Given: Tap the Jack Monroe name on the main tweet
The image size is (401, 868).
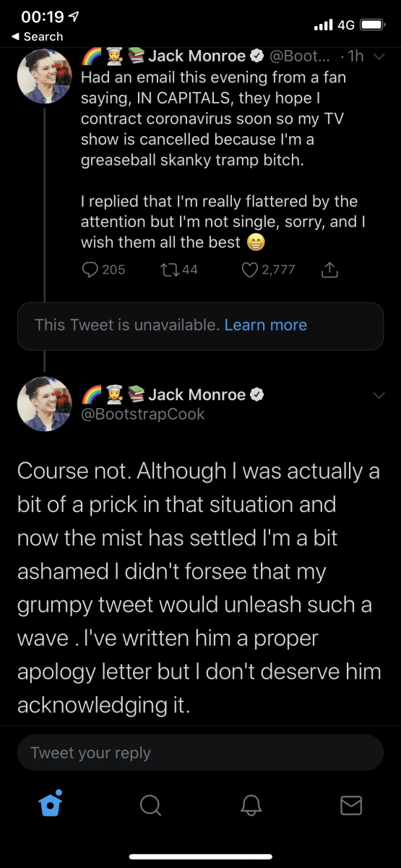Looking at the screenshot, I should [x=197, y=395].
